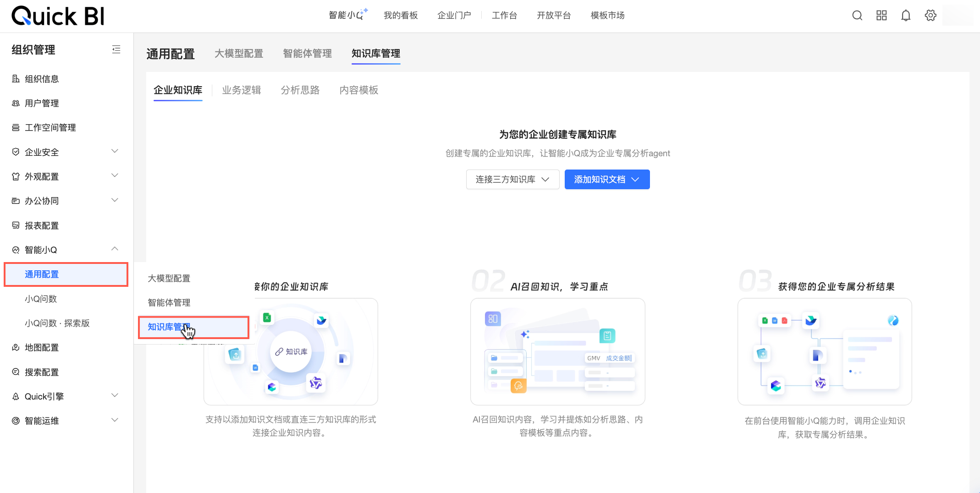The image size is (980, 493).
Task: Expand the 智能运维 section chevron
Action: (x=115, y=420)
